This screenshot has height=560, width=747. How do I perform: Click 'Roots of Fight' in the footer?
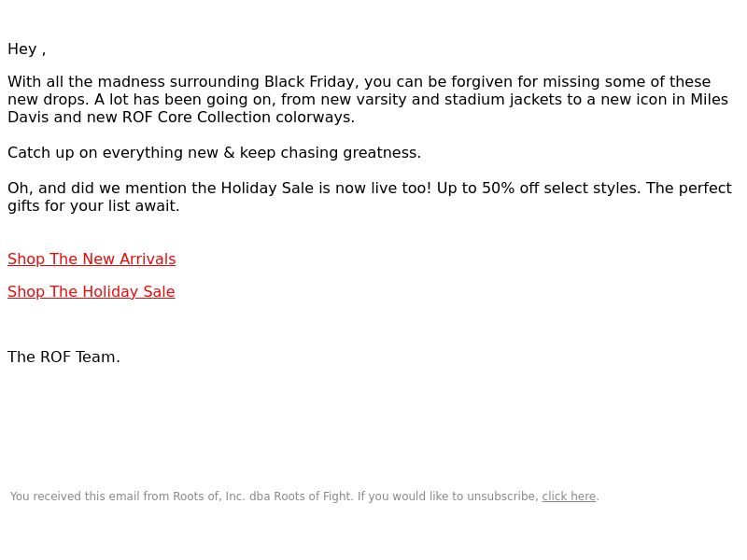pos(313,497)
